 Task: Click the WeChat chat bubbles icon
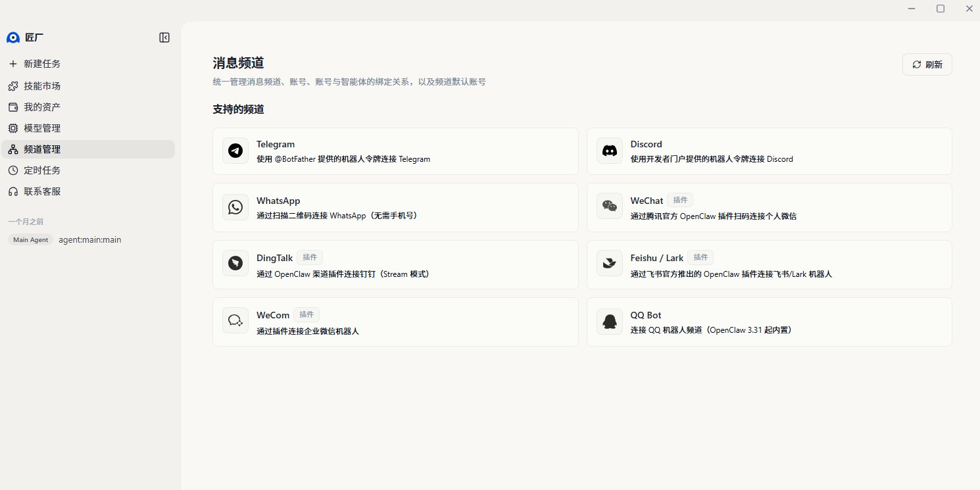click(610, 207)
